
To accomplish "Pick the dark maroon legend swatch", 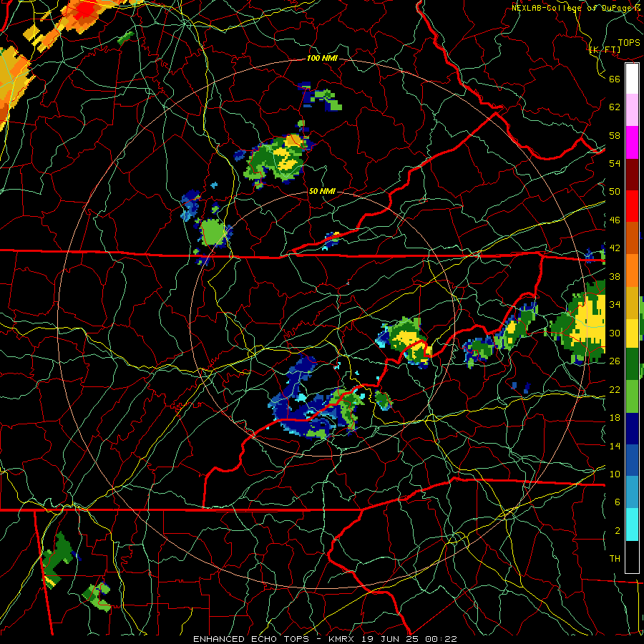I will point(632,175).
